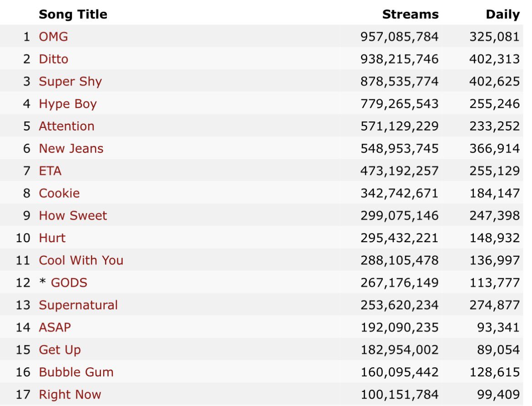Click the ASAP song link
This screenshot has height=406, width=532.
[55, 328]
